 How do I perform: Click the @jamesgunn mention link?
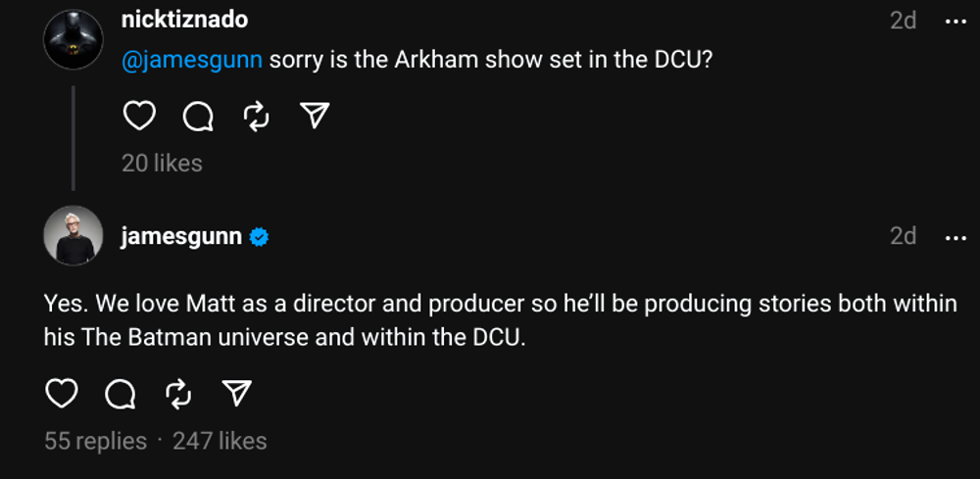[192, 60]
